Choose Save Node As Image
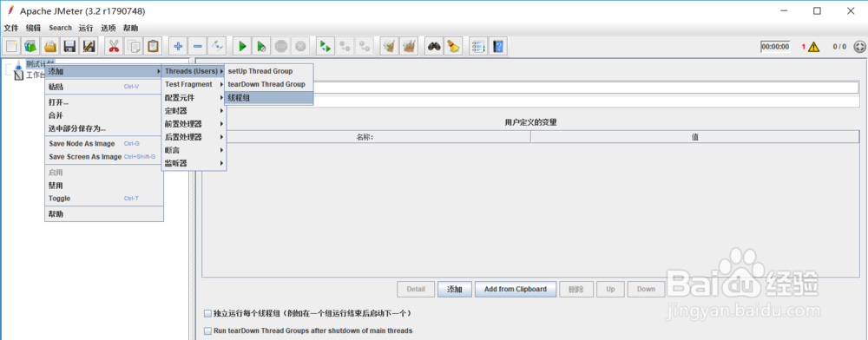 tap(103, 143)
